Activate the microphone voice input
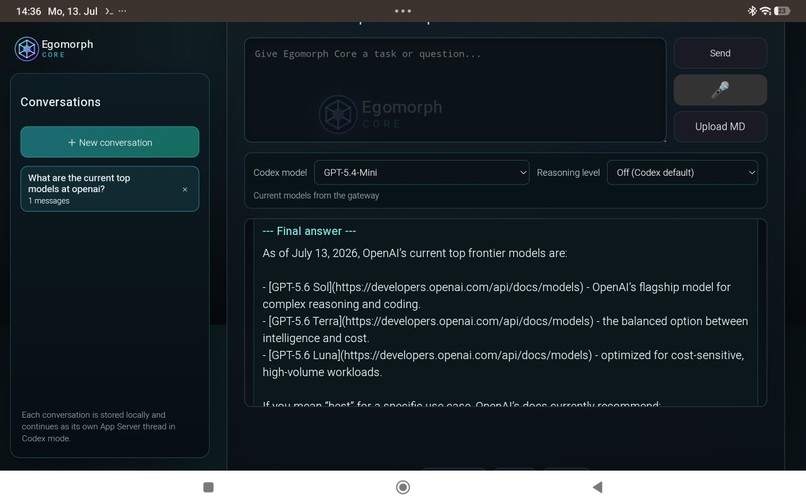 pos(720,89)
